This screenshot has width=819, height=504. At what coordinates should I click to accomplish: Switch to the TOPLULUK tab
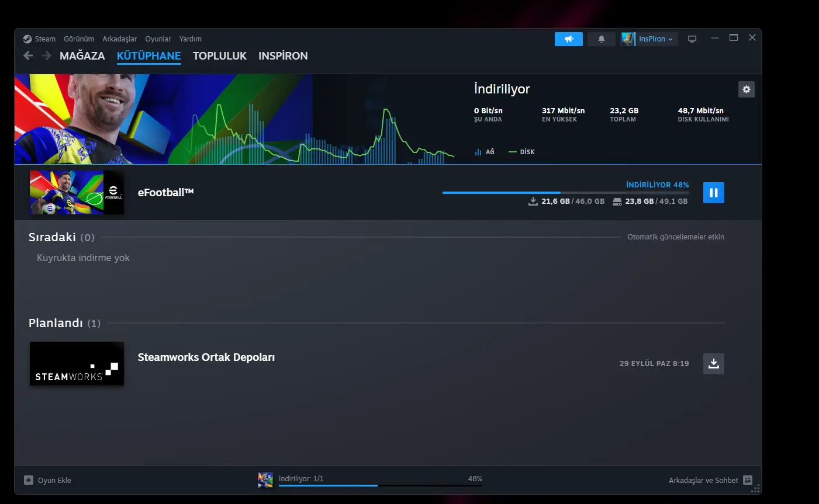(220, 56)
